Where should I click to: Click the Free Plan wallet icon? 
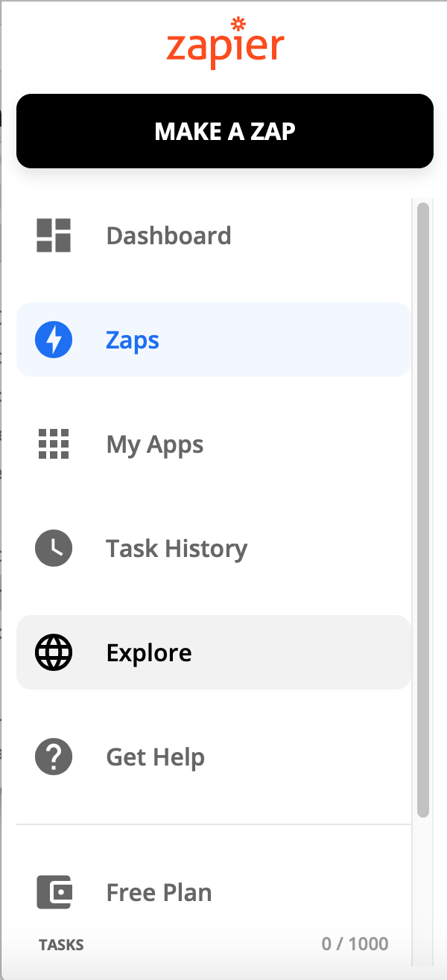click(x=54, y=892)
